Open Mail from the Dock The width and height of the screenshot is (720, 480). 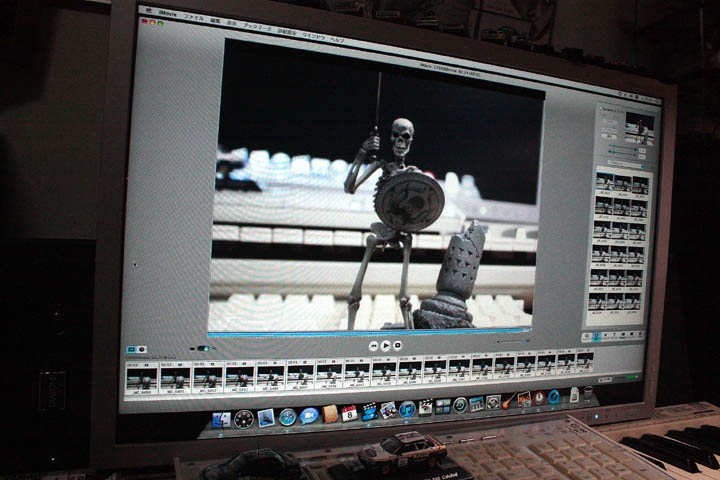click(266, 418)
